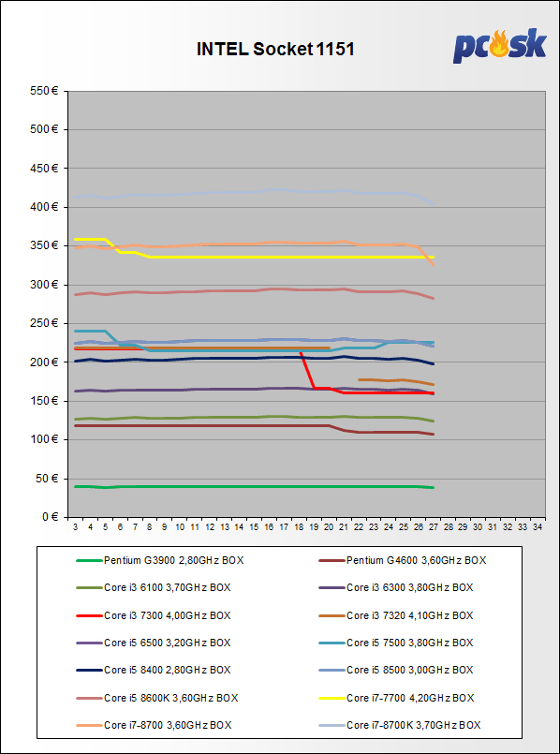Click the 50 € axis label

coord(47,479)
